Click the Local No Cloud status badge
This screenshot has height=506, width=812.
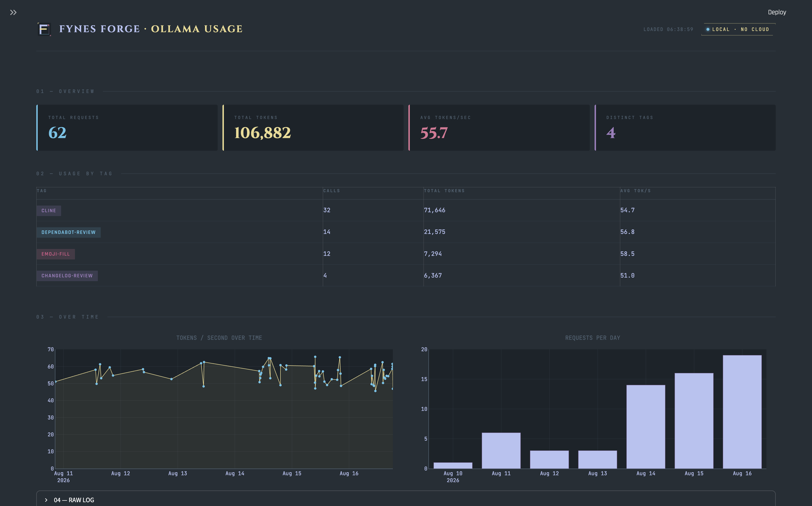tap(738, 30)
